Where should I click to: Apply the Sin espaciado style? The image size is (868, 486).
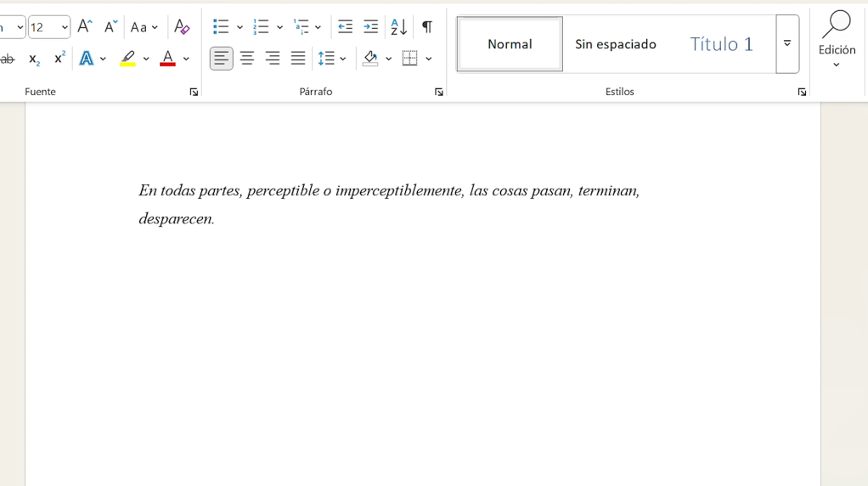[616, 44]
